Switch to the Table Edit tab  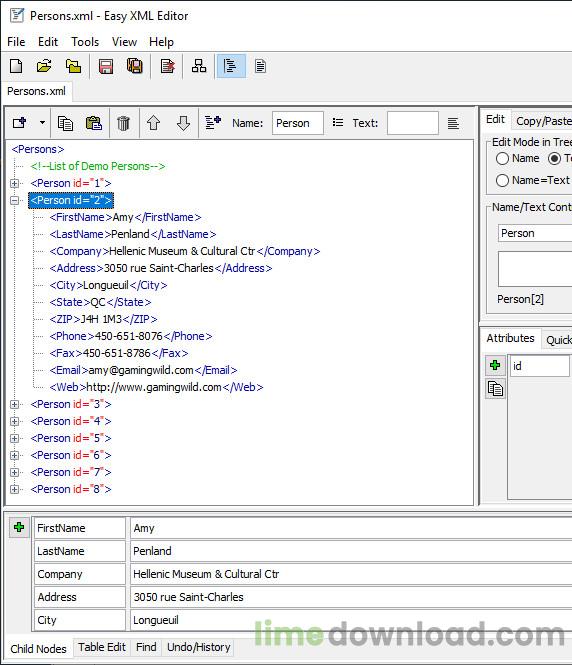102,647
